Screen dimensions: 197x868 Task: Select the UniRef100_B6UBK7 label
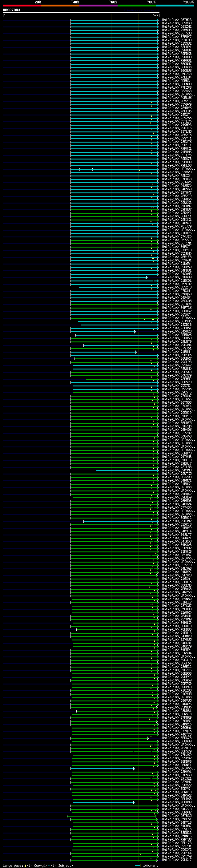coord(176,359)
